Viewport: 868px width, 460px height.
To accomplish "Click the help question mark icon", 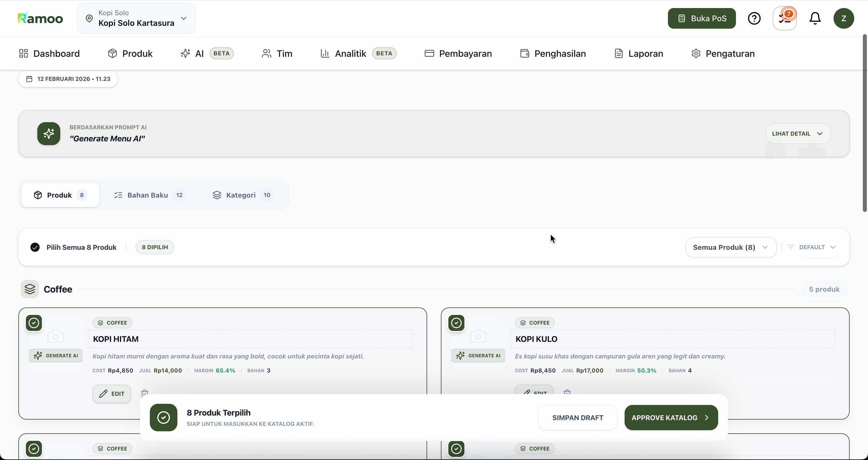I will (754, 18).
